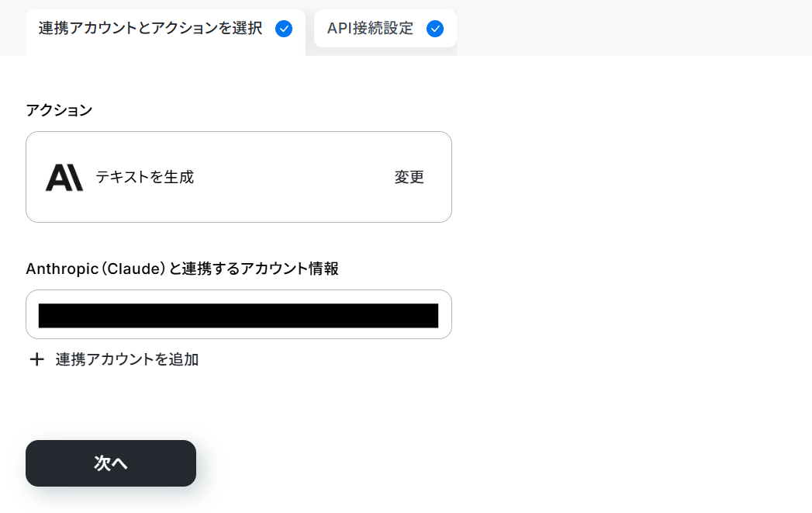Image resolution: width=812 pixels, height=513 pixels.
Task: Open the linked account selection field
Action: click(x=239, y=314)
